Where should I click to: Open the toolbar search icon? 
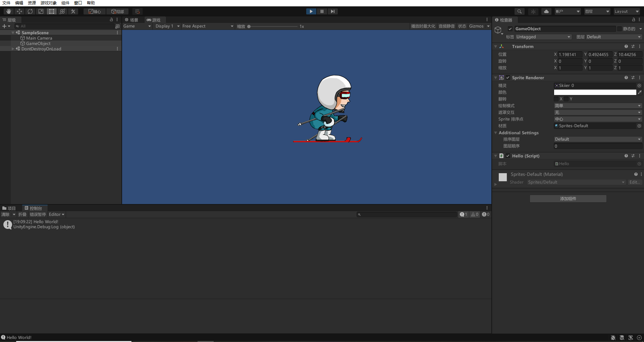click(519, 11)
